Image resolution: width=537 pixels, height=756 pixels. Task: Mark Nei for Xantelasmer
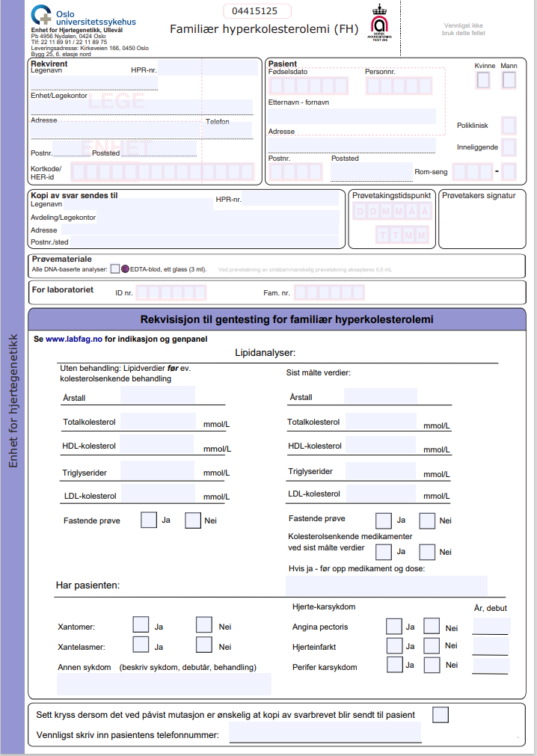[203, 645]
